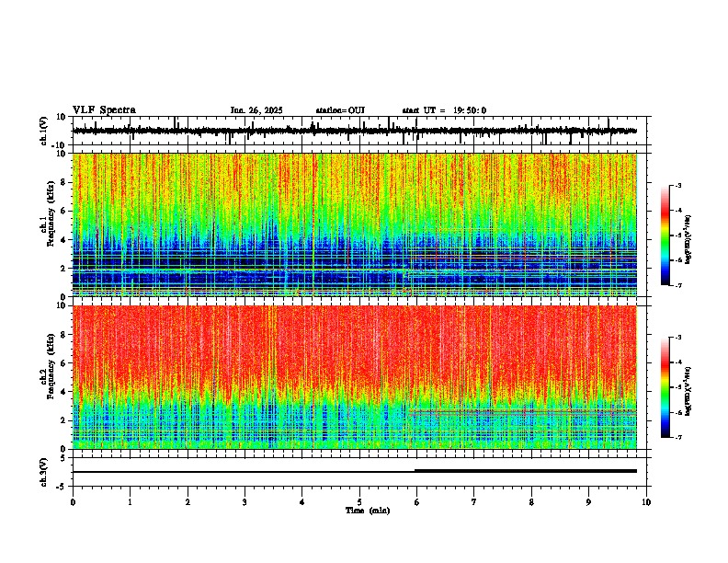Click the "5" tick on the ch.3(V) axis

[64, 458]
